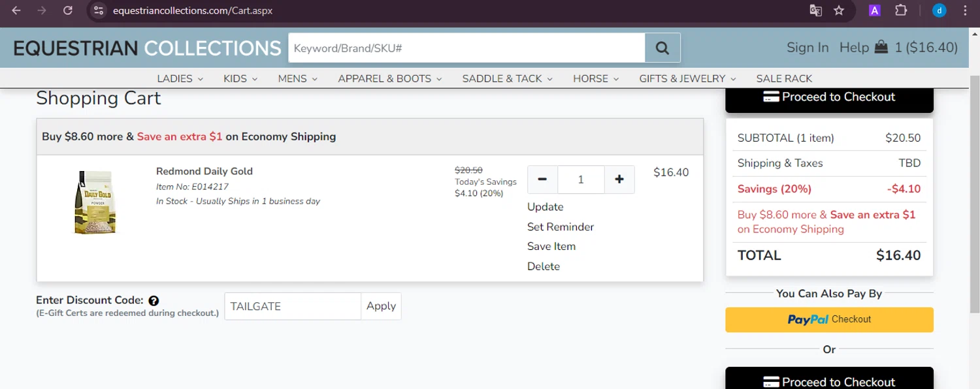Viewport: 980px width, 389px height.
Task: Increase quantity with the plus button
Action: (x=619, y=179)
